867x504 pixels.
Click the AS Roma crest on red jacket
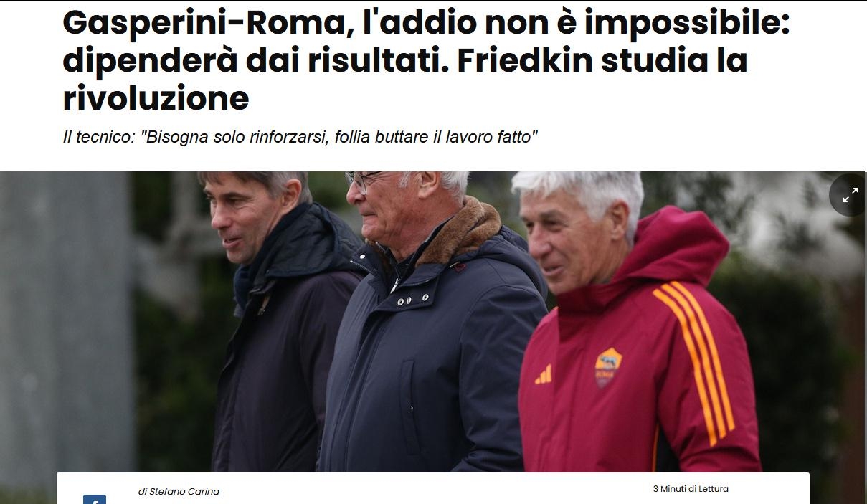point(608,367)
